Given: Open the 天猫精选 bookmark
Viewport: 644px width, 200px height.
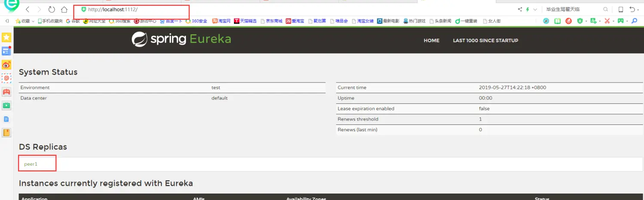Looking at the screenshot, I should [246, 21].
